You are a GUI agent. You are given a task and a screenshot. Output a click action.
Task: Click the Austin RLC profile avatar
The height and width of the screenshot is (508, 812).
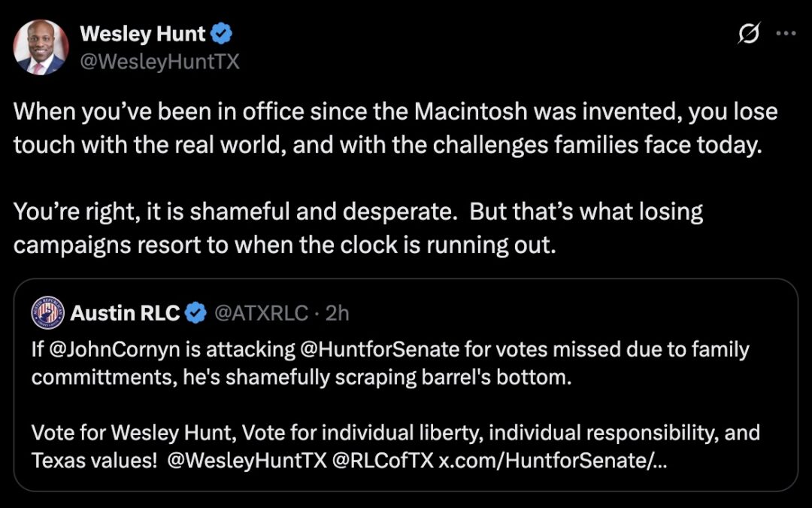click(x=47, y=313)
